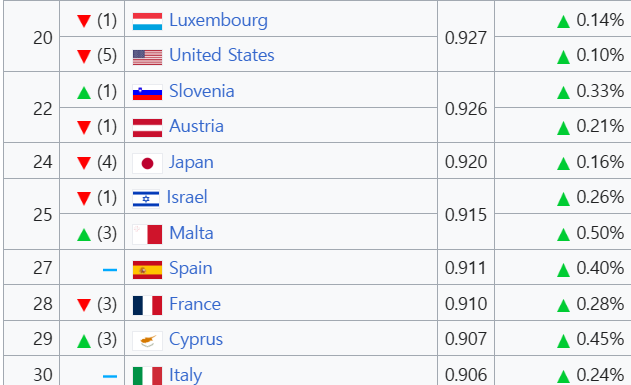Open the Japan article link
The height and width of the screenshot is (385, 631).
[191, 163]
